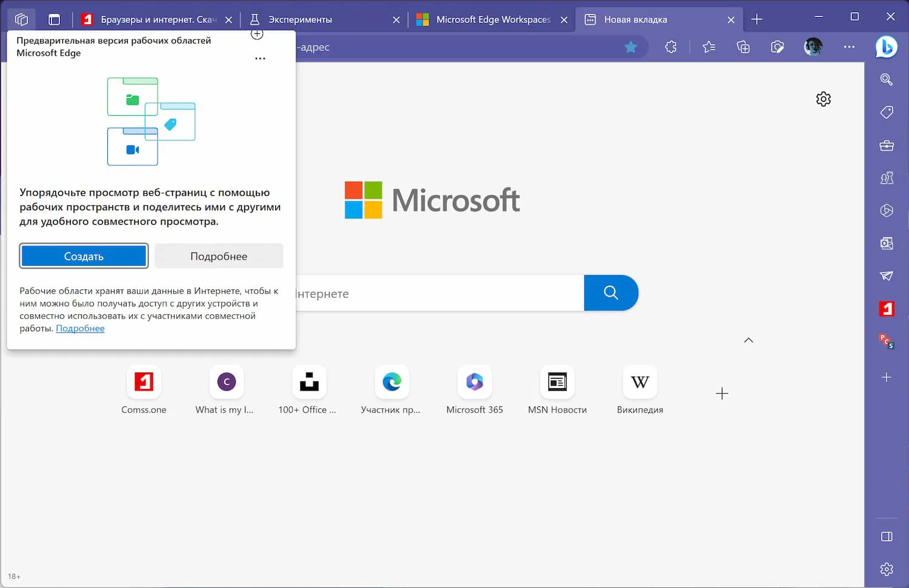Open the browser three-dot settings menu

[x=849, y=47]
